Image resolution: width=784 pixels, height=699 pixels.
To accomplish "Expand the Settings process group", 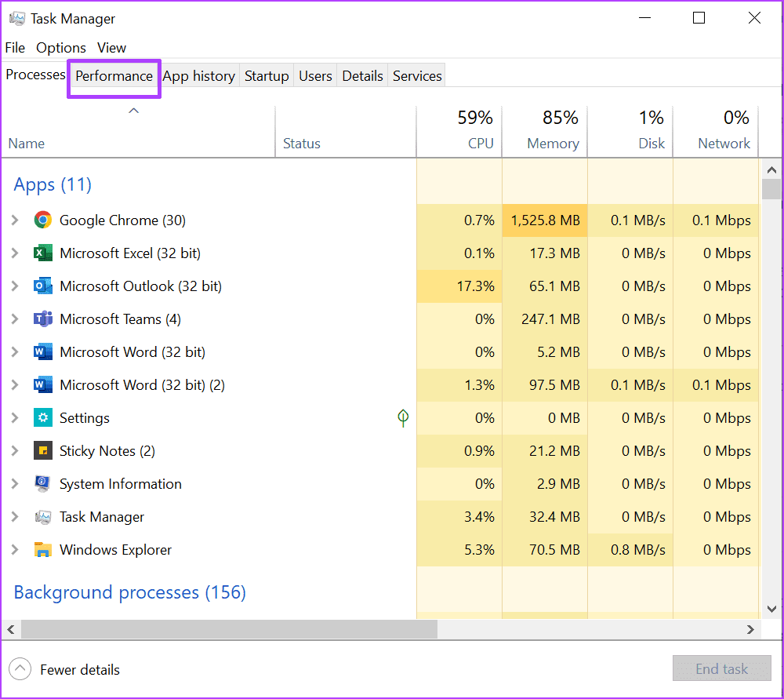I will coord(15,418).
